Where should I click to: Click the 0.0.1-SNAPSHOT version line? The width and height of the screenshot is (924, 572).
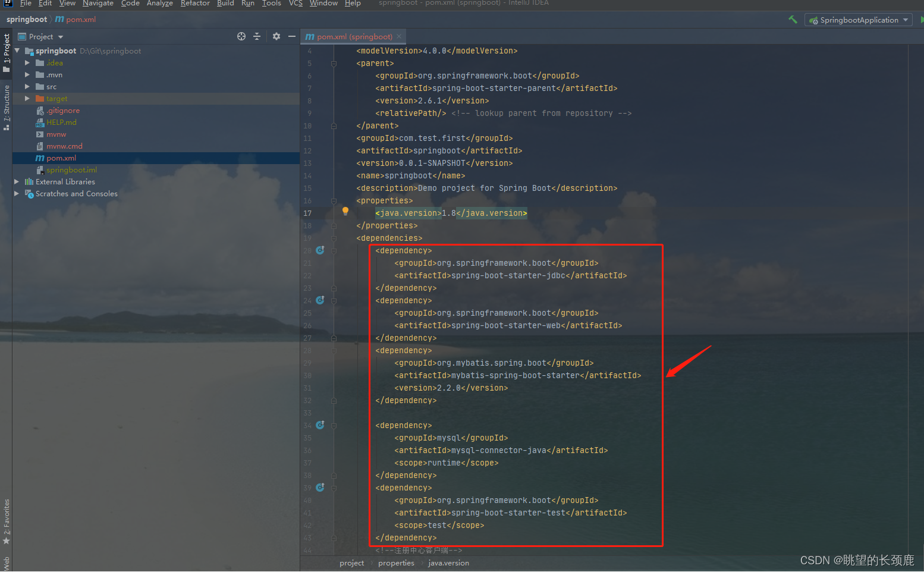[435, 163]
